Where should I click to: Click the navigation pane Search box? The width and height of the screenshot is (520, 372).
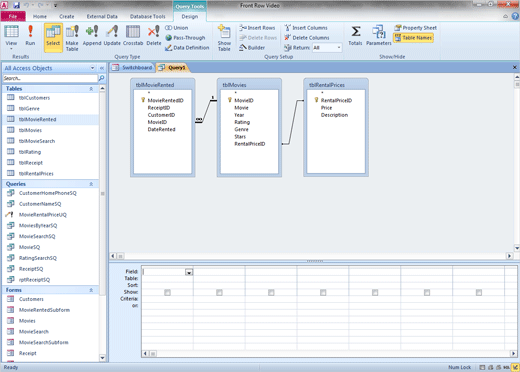pos(50,78)
